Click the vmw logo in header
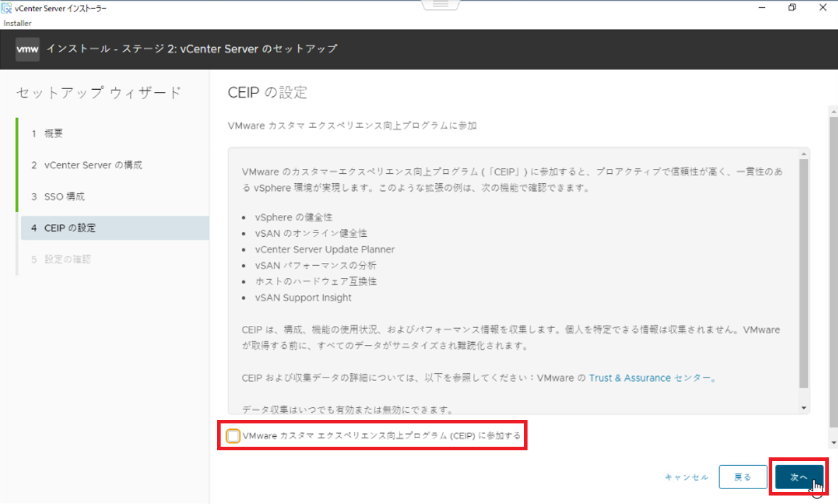Screen dimensions: 838x504 28,49
